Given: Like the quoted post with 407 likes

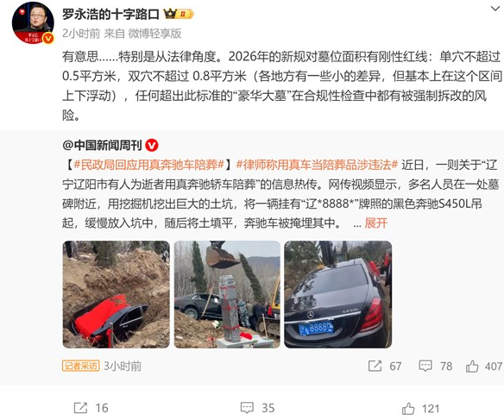Looking at the screenshot, I should (484, 366).
